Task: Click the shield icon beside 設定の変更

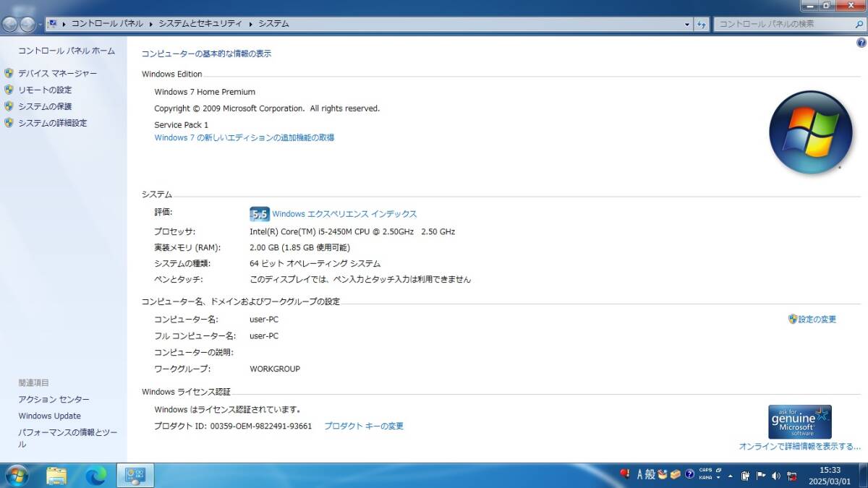Action: click(x=793, y=319)
